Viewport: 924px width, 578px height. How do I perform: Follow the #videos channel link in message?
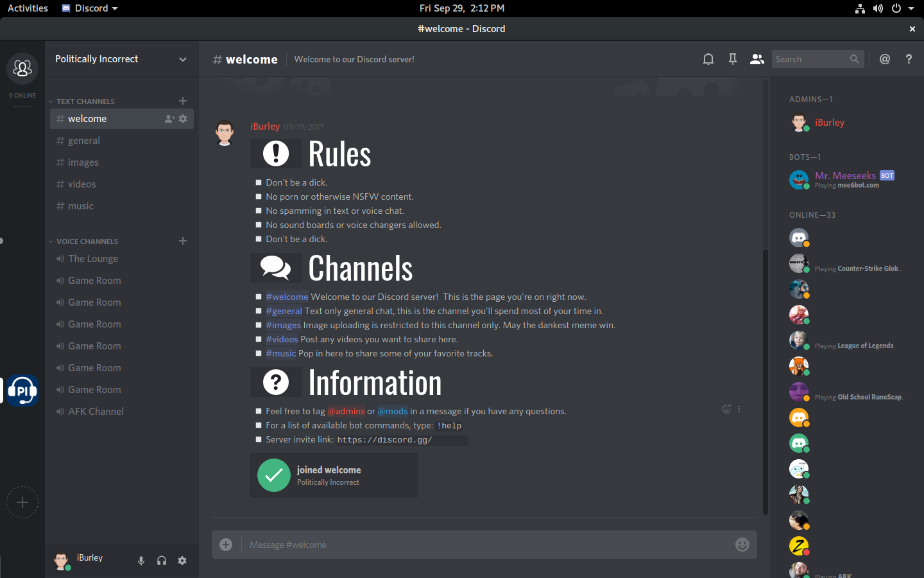[x=282, y=339]
